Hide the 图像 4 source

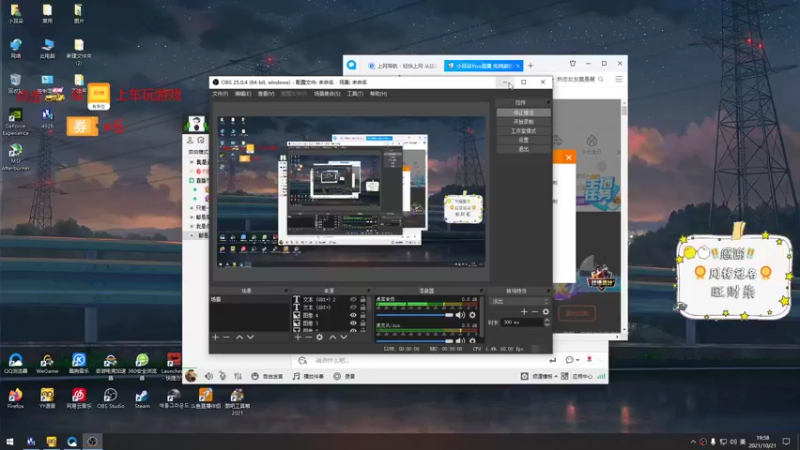coord(353,315)
